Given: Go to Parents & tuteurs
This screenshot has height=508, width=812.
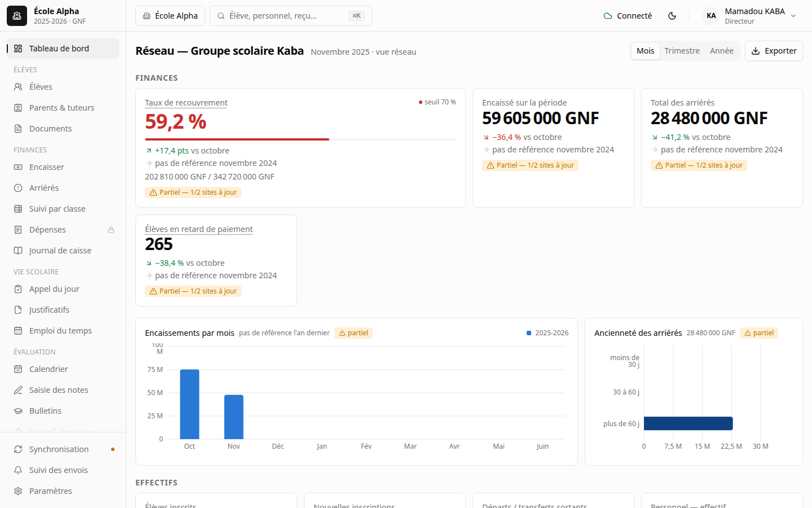Looking at the screenshot, I should click(63, 108).
